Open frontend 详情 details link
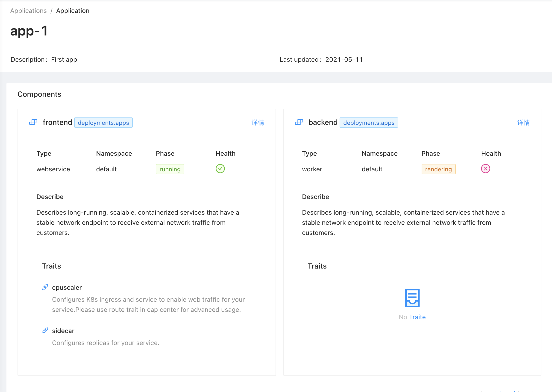The width and height of the screenshot is (552, 392). coord(258,123)
